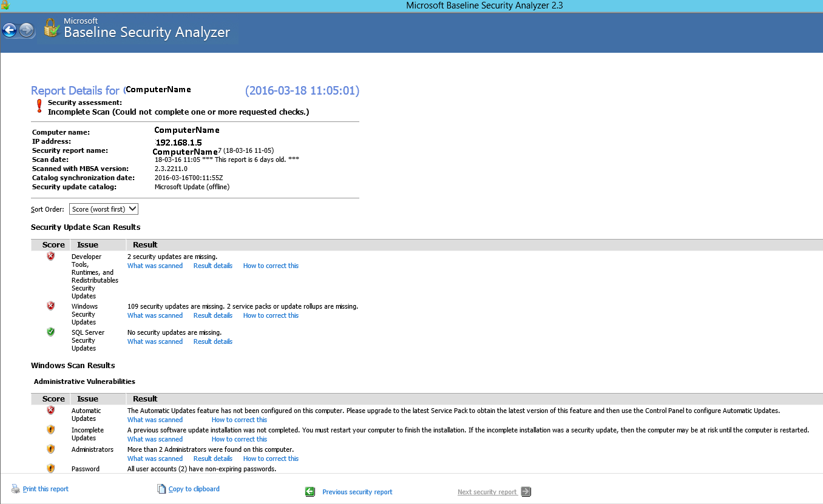Click the red shield icon for Developer Tools

coord(51,257)
